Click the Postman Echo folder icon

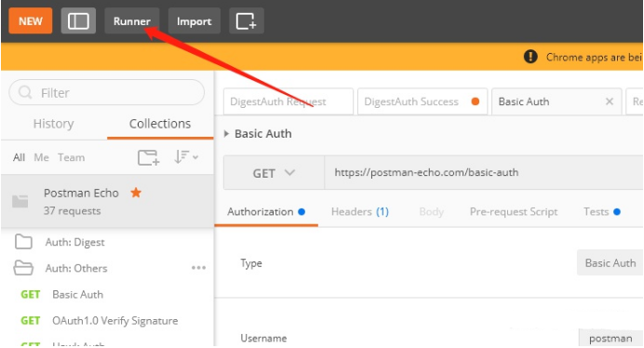[x=20, y=201]
